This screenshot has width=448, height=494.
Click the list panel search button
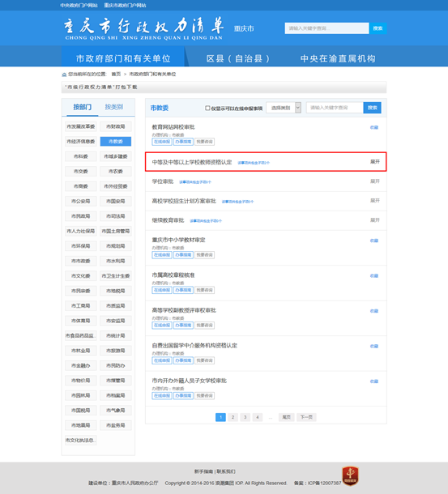pos(373,108)
